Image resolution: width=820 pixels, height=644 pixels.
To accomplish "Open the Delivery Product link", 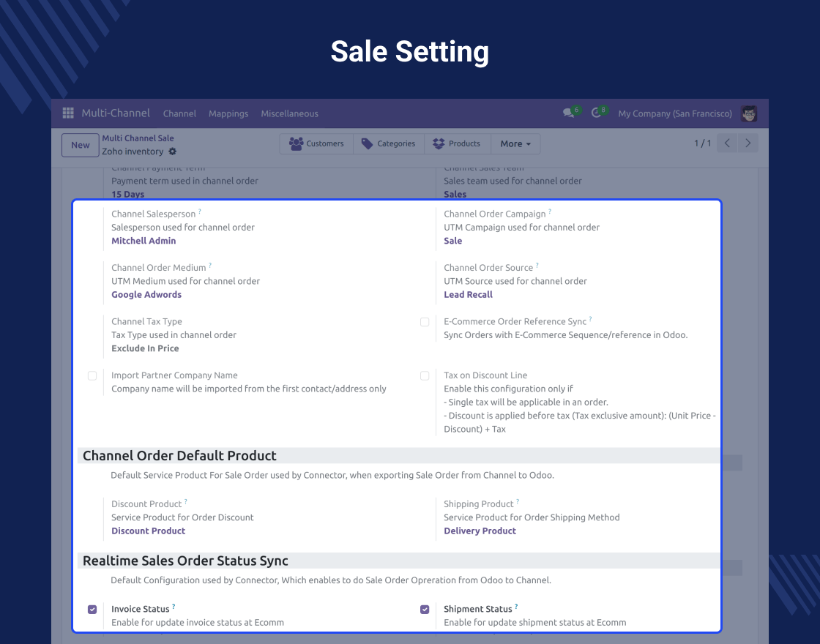I will click(x=480, y=531).
